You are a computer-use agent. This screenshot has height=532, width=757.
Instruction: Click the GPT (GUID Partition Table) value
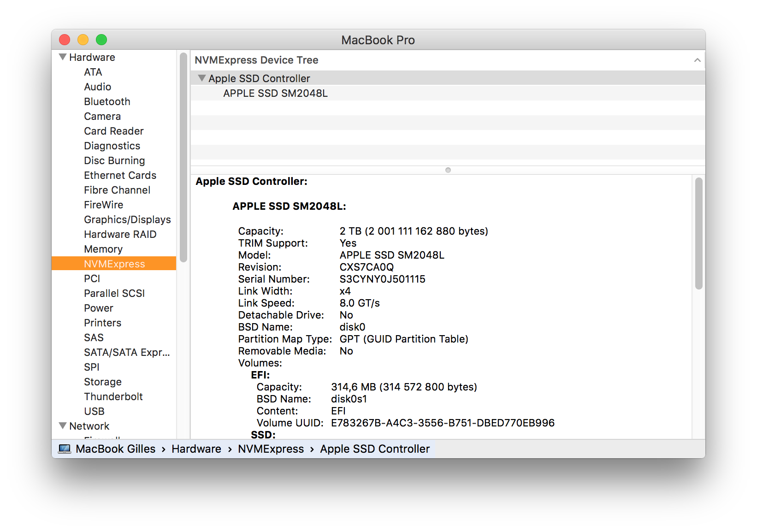click(x=404, y=339)
